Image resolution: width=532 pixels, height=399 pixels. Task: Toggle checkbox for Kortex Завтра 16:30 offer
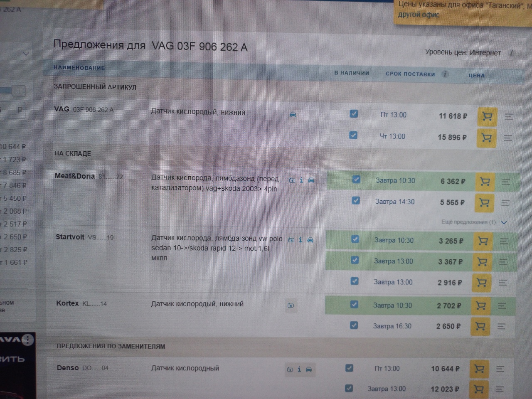tap(354, 325)
